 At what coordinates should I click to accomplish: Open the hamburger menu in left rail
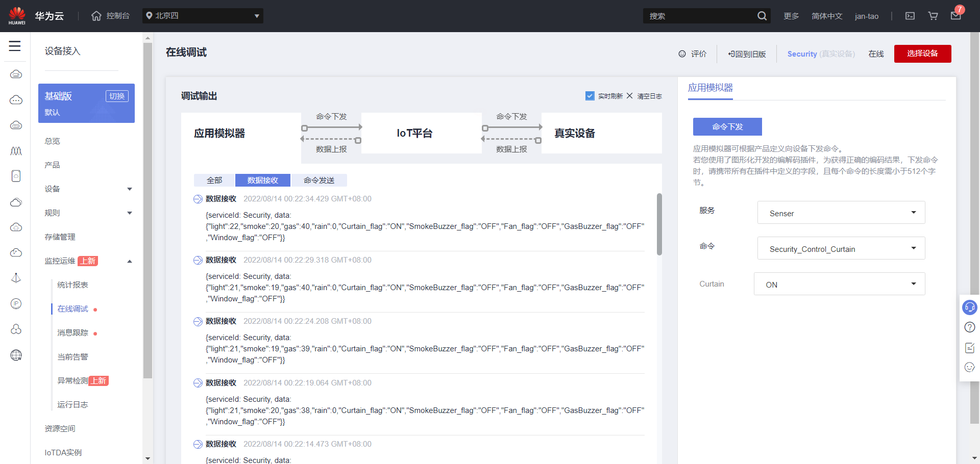(15, 46)
